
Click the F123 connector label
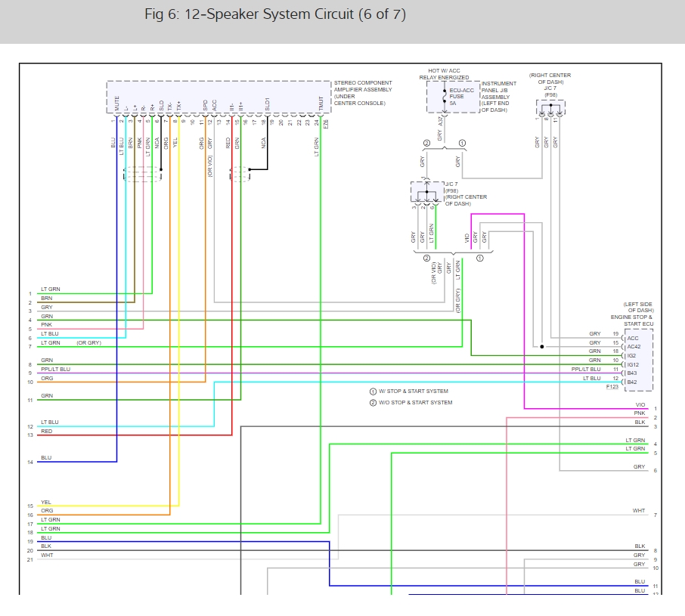pyautogui.click(x=612, y=387)
